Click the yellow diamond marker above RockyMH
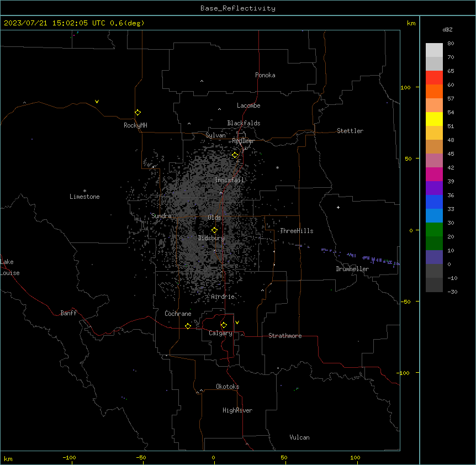 137,112
